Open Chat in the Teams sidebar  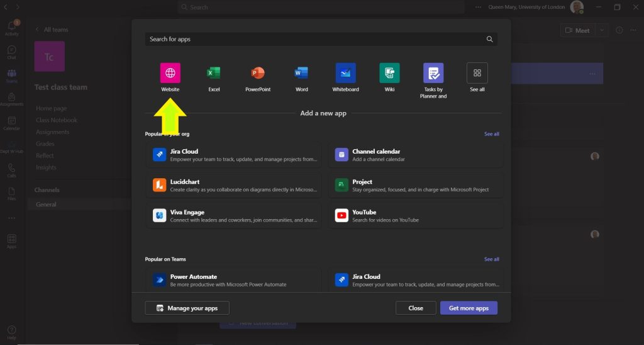11,52
